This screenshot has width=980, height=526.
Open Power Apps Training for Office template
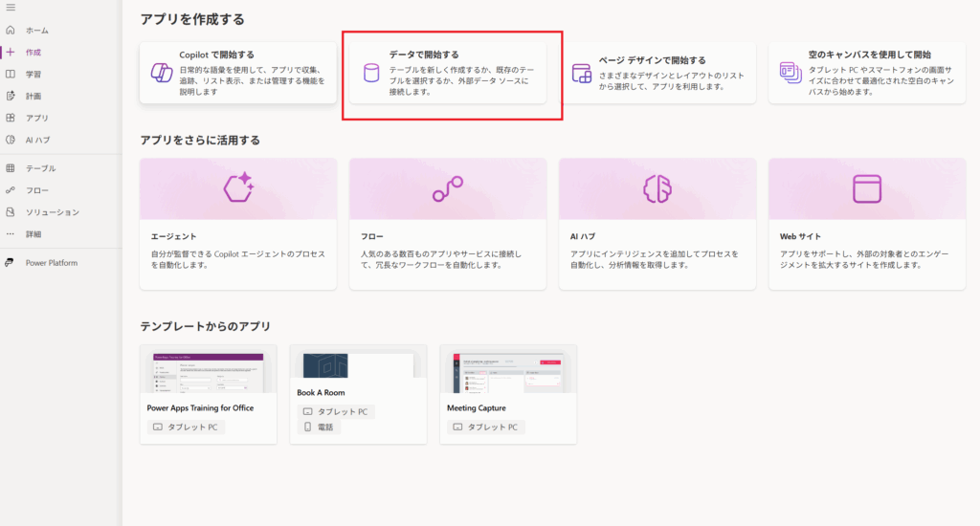(x=209, y=394)
